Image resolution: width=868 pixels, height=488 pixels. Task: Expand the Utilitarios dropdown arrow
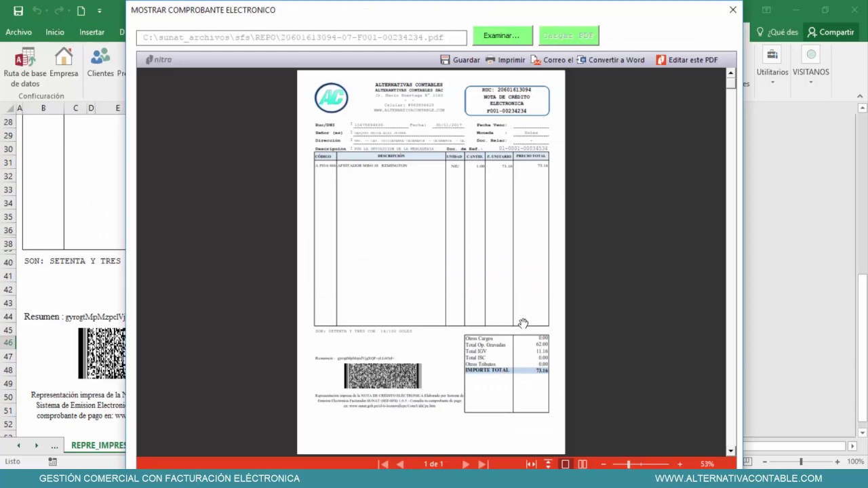click(772, 83)
